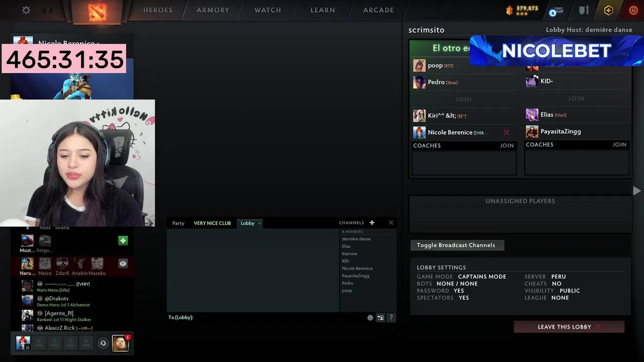Click the red power quit icon
This screenshot has width=644, height=362.
tap(633, 10)
